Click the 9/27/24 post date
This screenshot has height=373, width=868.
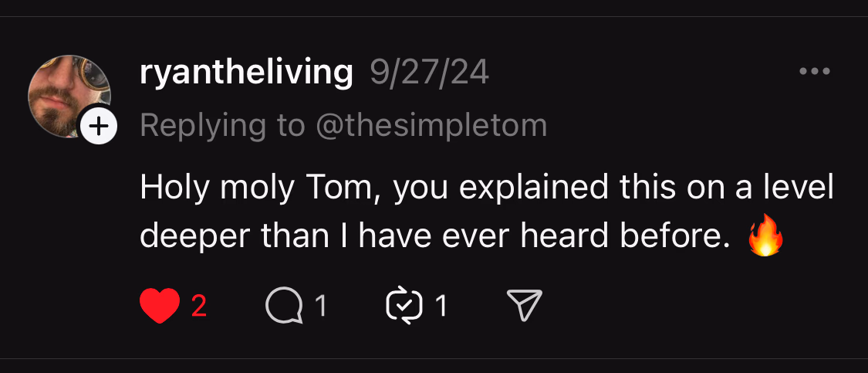429,73
